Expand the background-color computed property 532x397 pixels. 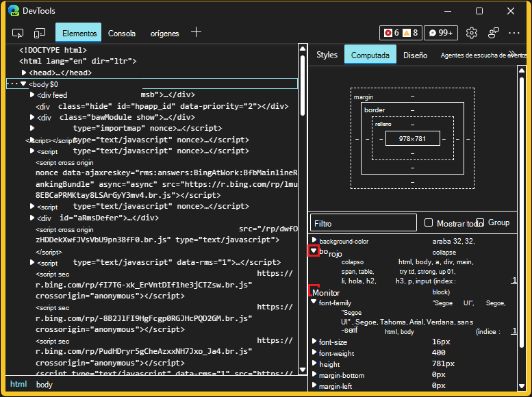tap(314, 241)
